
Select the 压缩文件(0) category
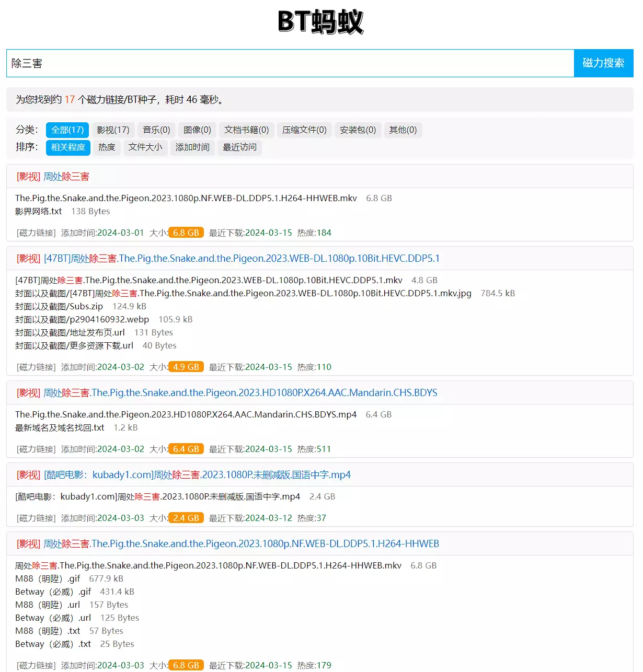coord(304,130)
